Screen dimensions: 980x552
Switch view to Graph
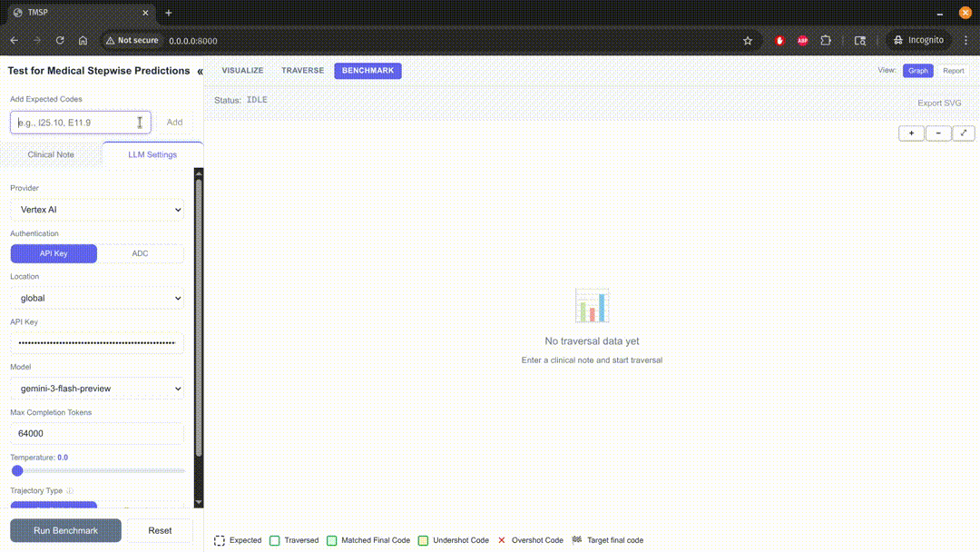[917, 71]
